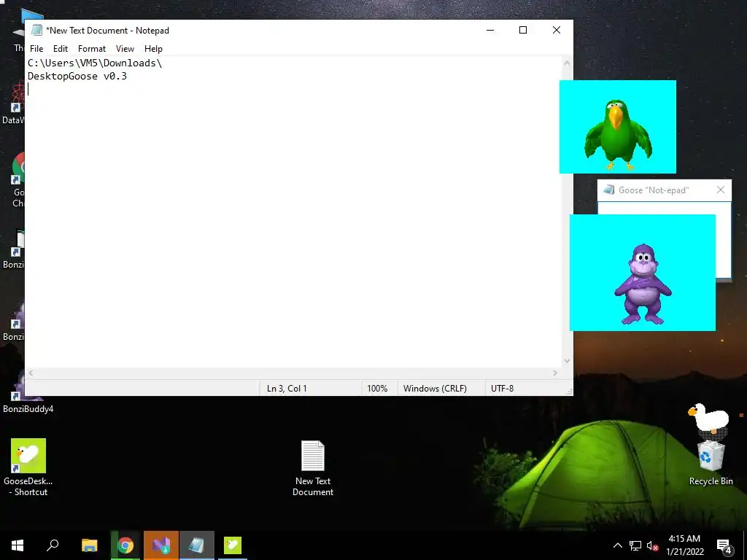
Task: Open the Windows Start menu
Action: click(18, 545)
